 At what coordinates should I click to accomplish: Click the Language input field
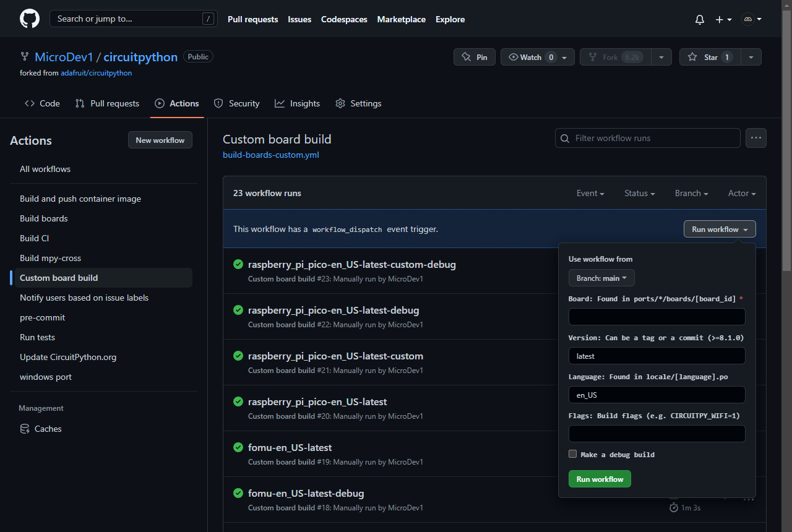click(657, 395)
